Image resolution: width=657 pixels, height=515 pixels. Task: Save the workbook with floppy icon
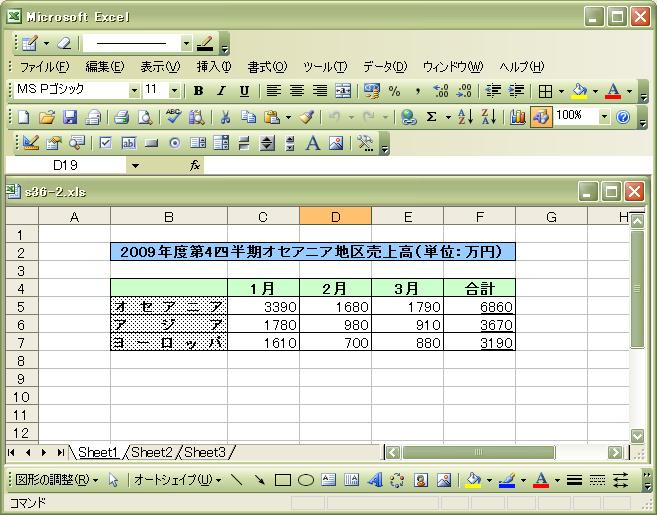point(70,117)
